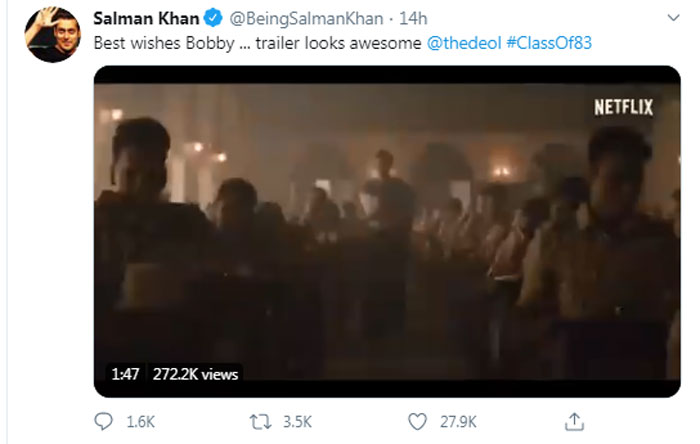Click the 3.5K retweet count
The width and height of the screenshot is (700, 444).
coord(298,422)
